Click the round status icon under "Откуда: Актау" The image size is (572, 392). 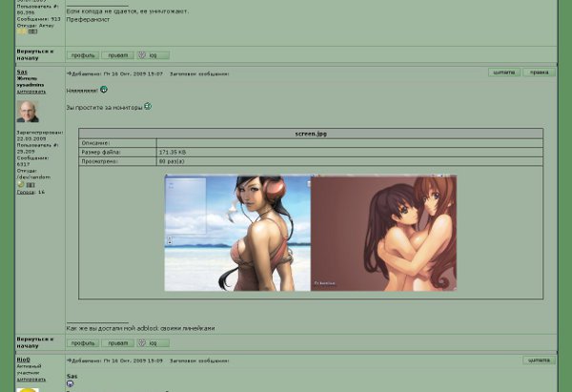(x=21, y=31)
